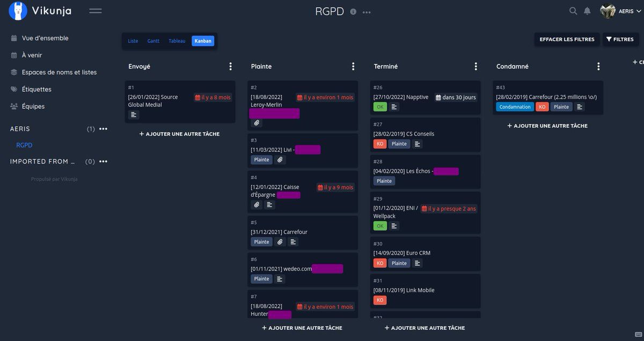644x341 pixels.
Task: Open the Condamné column options menu
Action: click(x=598, y=66)
